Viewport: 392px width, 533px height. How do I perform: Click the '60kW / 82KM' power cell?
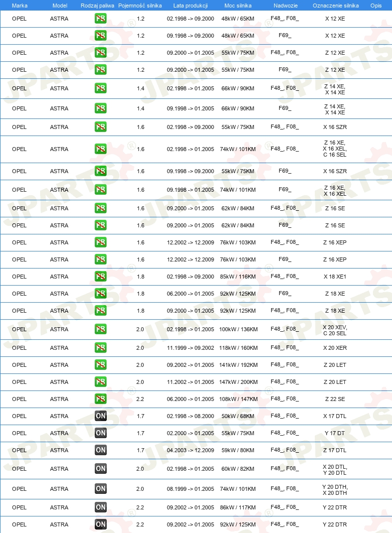(238, 469)
